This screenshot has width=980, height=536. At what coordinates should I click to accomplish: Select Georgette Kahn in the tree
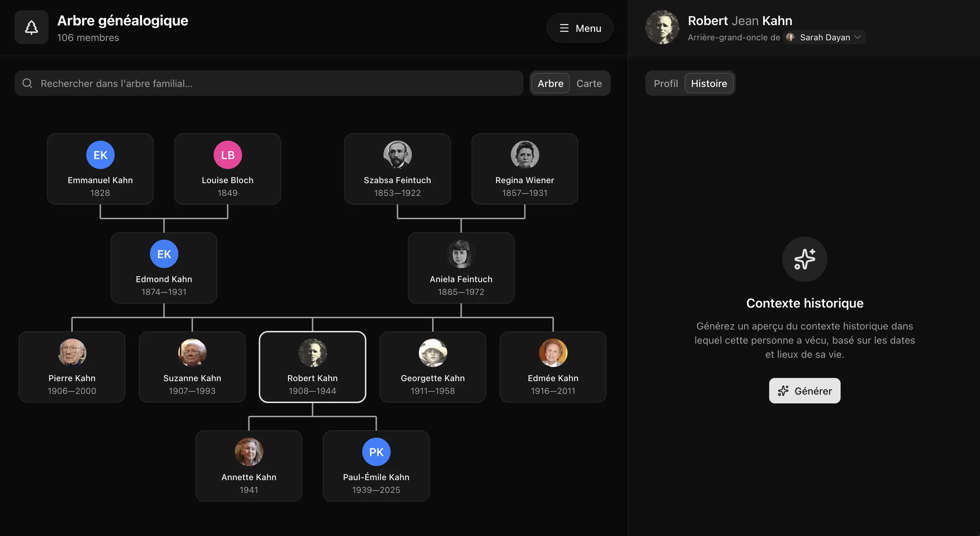click(x=433, y=367)
